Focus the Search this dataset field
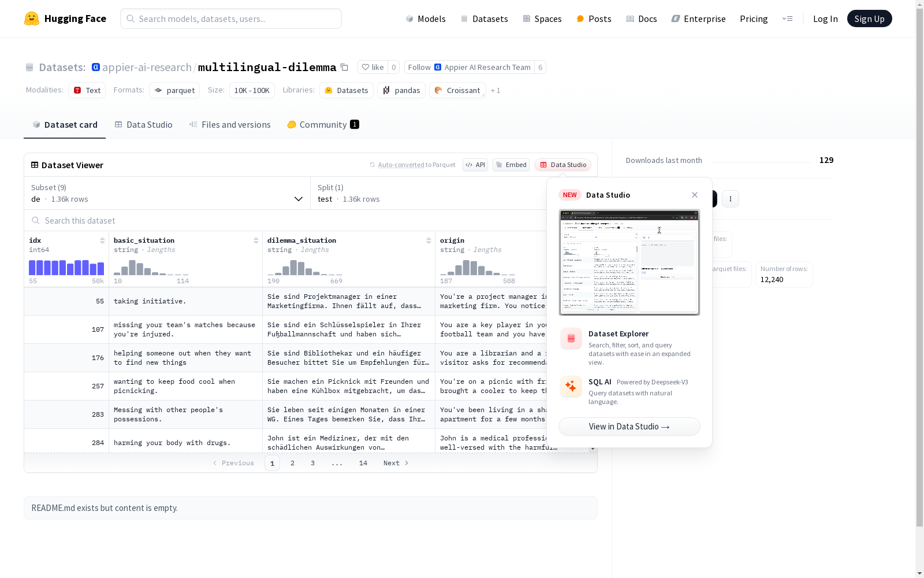The image size is (924, 578). click(286, 220)
